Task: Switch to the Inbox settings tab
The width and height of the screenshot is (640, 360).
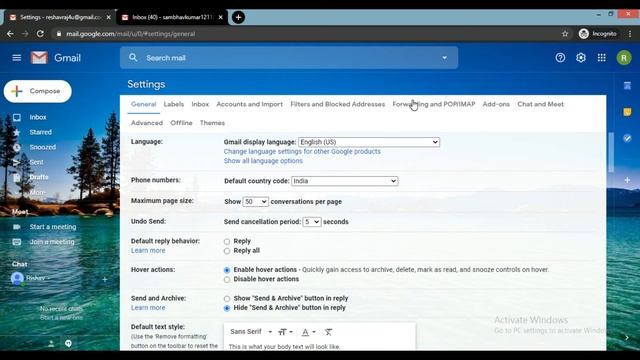Action: point(200,104)
